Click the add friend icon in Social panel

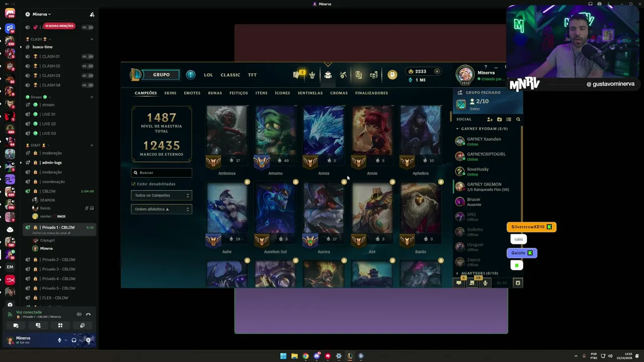(x=490, y=120)
